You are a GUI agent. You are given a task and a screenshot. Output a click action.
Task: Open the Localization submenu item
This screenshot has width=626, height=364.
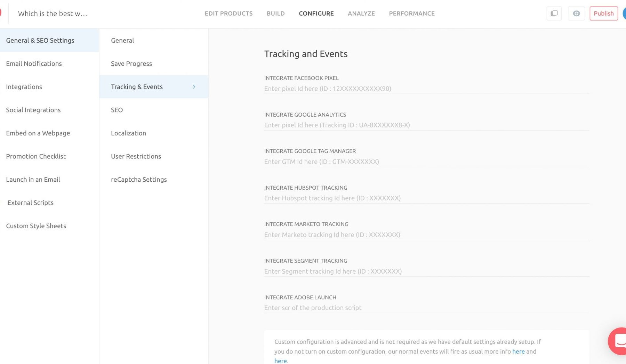click(128, 133)
